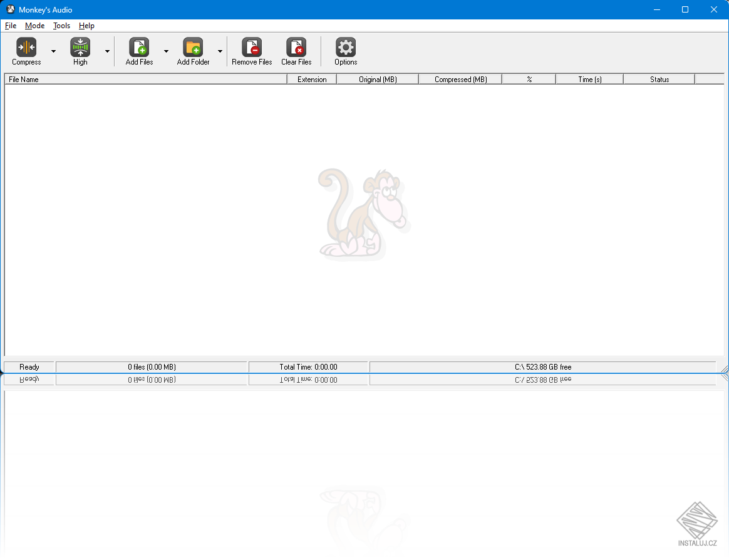Click the Monkey's Audio title bar app icon

point(10,9)
